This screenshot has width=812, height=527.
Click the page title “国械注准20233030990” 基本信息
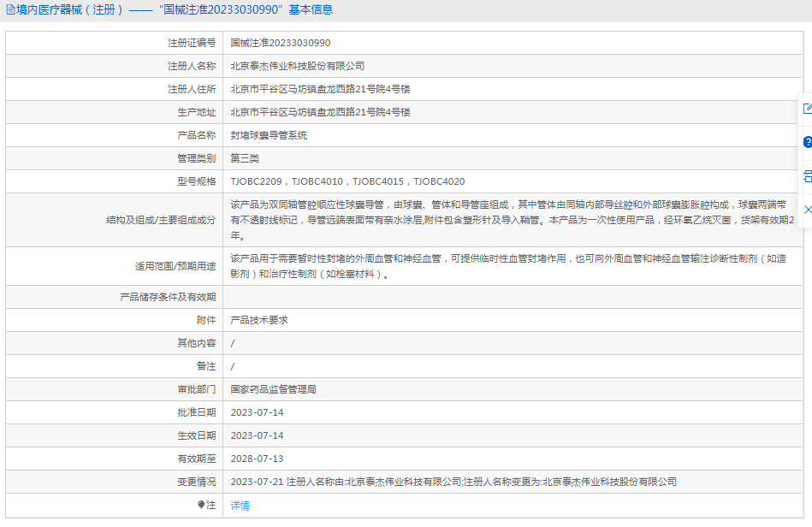(246, 9)
